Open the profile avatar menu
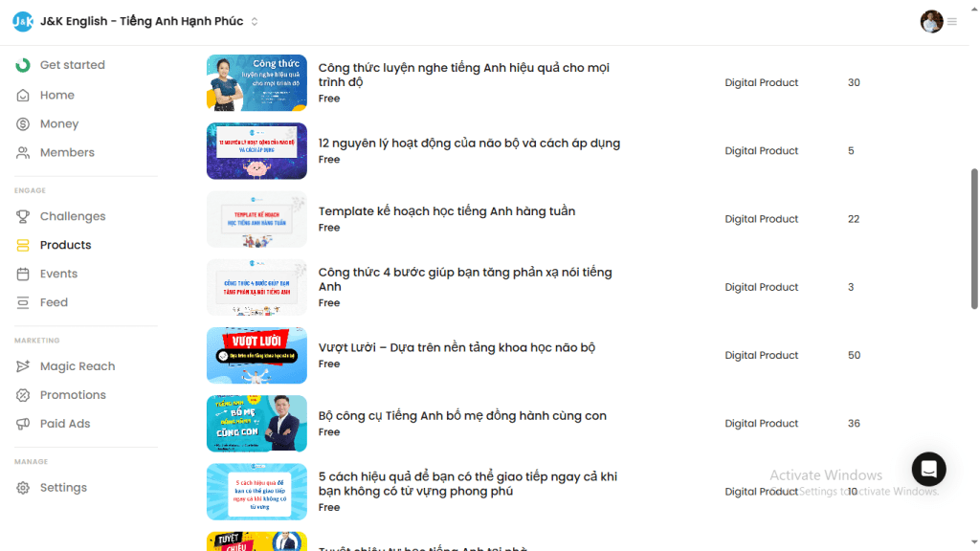Image resolution: width=980 pixels, height=551 pixels. [x=930, y=21]
